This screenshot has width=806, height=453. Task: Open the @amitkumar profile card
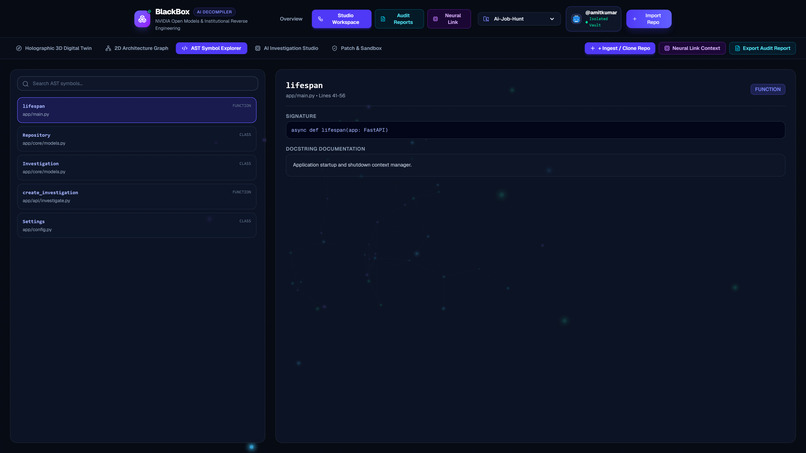pos(593,19)
